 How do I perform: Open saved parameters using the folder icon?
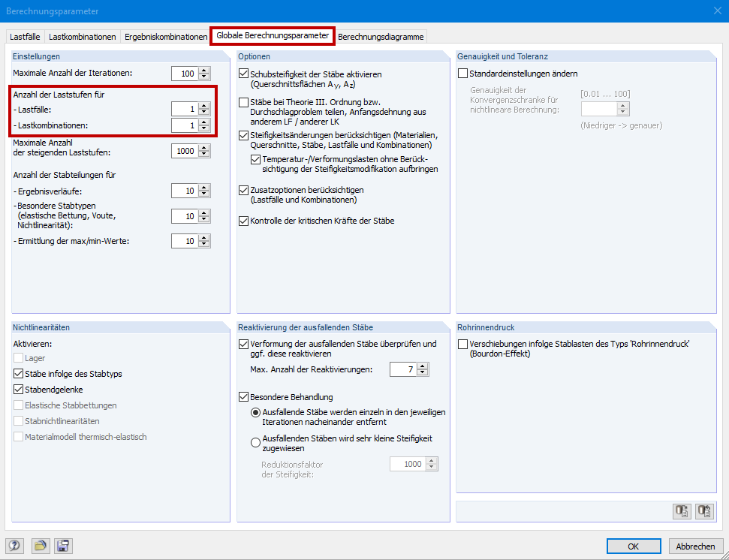tap(41, 546)
